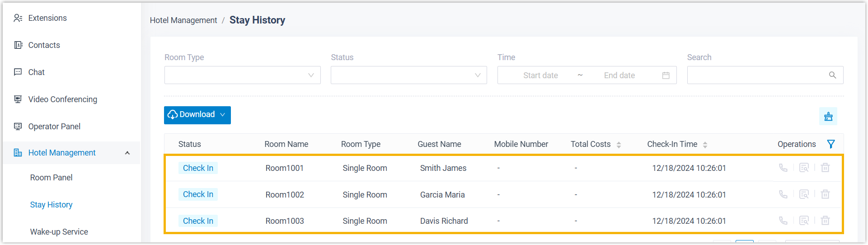Open Room Panel in the sidebar
Screen dimensions: 868x245
[x=51, y=178]
